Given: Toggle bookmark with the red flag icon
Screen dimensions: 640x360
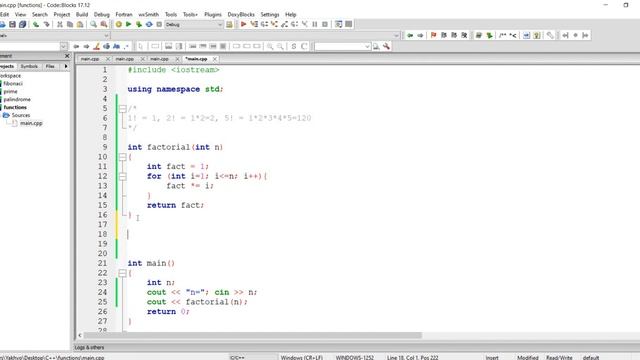Looking at the screenshot, I should (433, 36).
